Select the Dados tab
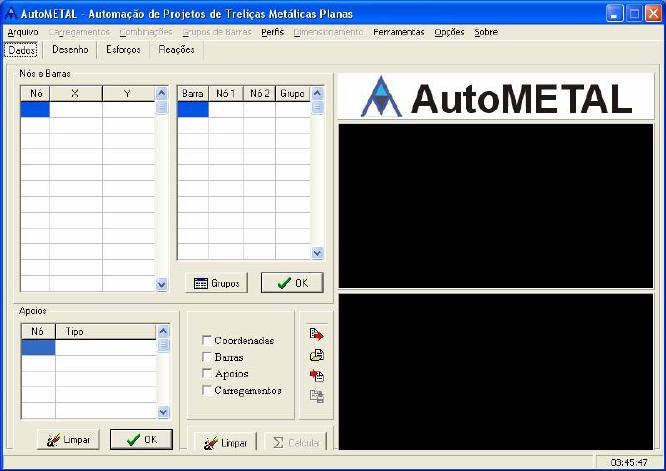 pos(23,50)
